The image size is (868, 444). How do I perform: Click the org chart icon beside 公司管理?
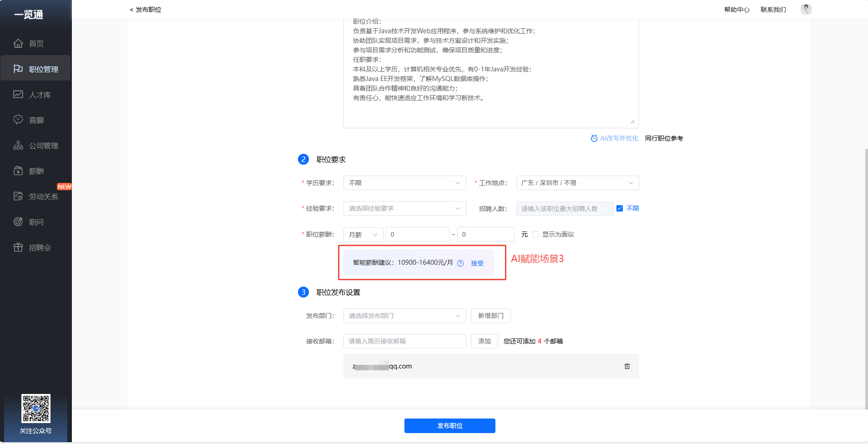tap(18, 145)
